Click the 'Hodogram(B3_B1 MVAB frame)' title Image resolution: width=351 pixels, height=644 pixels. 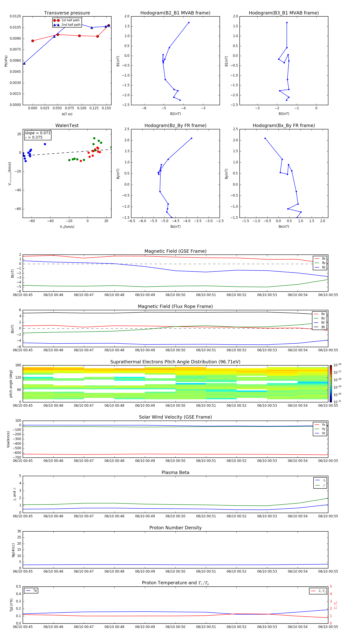pyautogui.click(x=284, y=13)
